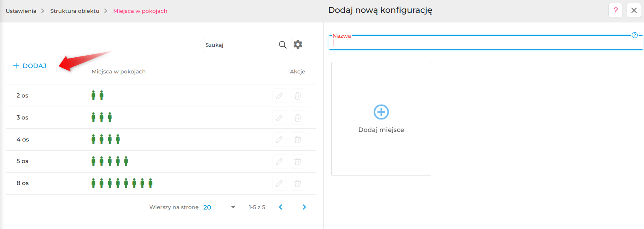This screenshot has height=229, width=644.
Task: Click the Miejsca w pokojach breadcrumb
Action: (140, 11)
